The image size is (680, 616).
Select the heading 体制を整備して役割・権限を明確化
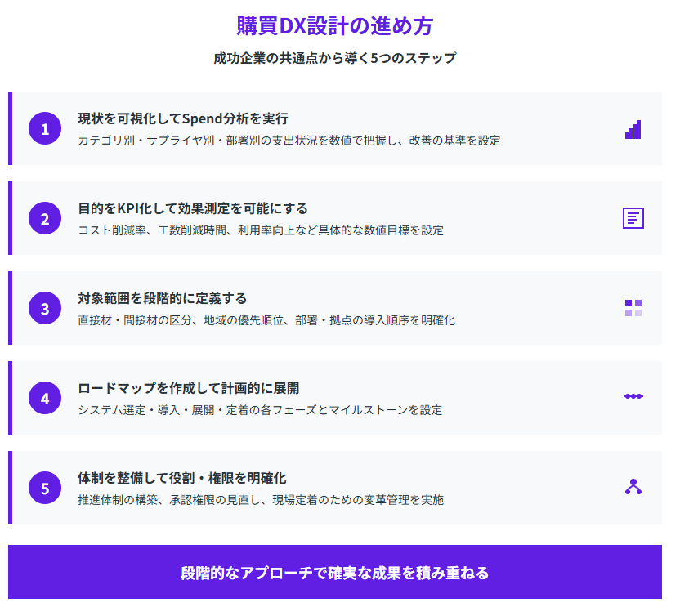(182, 478)
